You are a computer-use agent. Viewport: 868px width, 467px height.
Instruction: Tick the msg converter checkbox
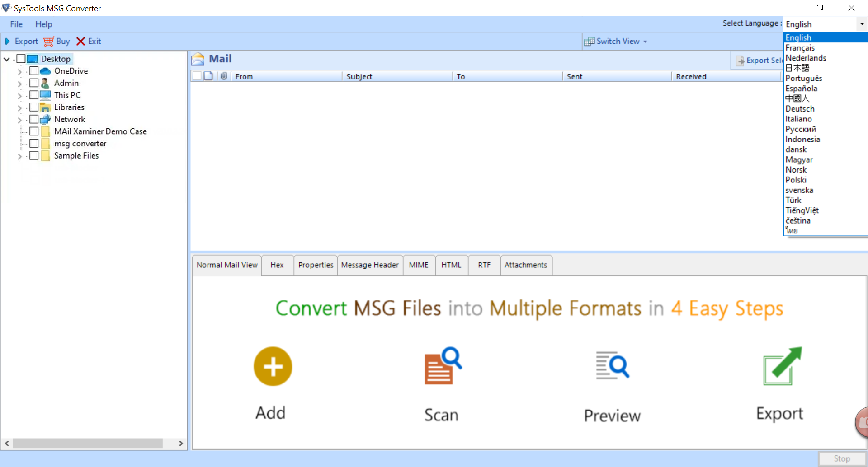point(34,143)
